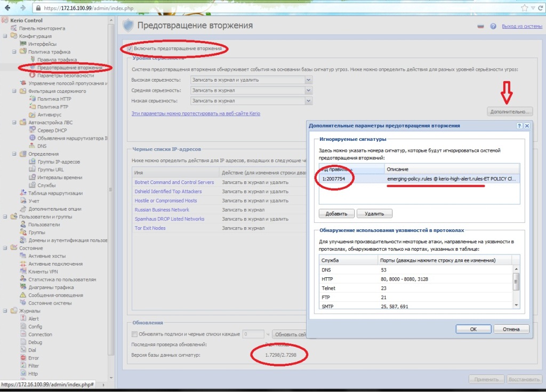This screenshot has width=546, height=392.
Task: Collapse the 'Фильтрация содержимого' tree node
Action: tap(14, 91)
